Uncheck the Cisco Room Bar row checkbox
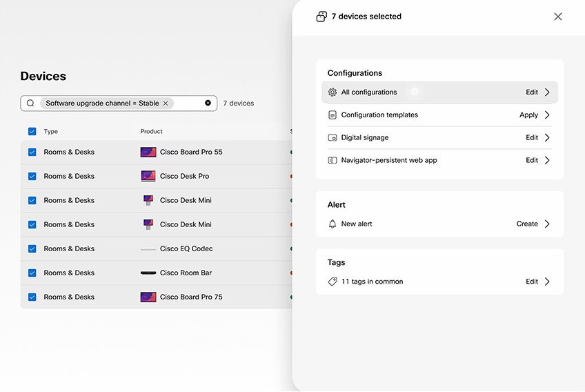585x392 pixels. [32, 273]
